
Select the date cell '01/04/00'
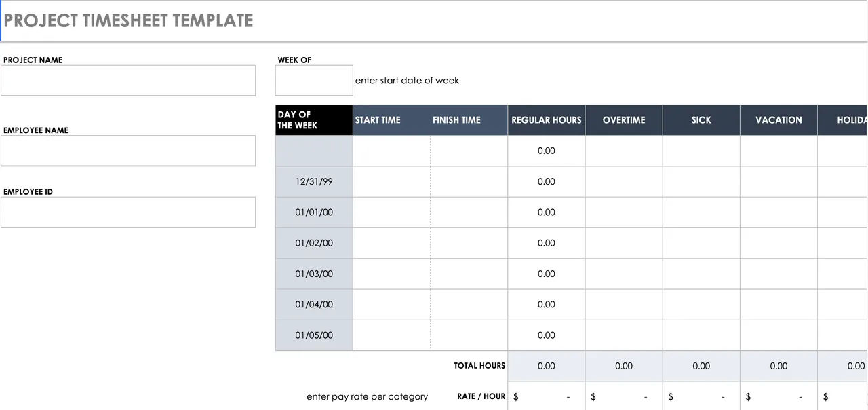click(314, 305)
